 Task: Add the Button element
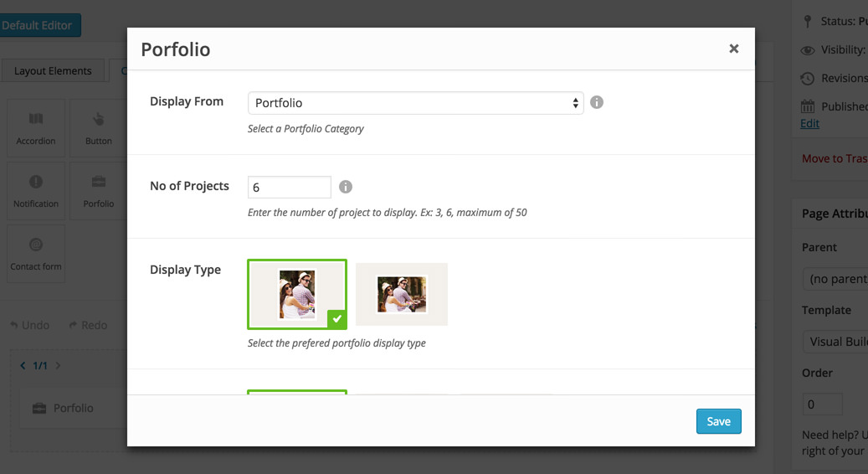pyautogui.click(x=99, y=128)
